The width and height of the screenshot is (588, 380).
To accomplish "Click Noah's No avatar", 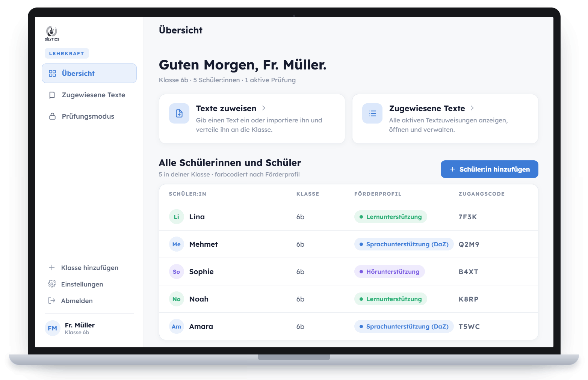I will (176, 299).
